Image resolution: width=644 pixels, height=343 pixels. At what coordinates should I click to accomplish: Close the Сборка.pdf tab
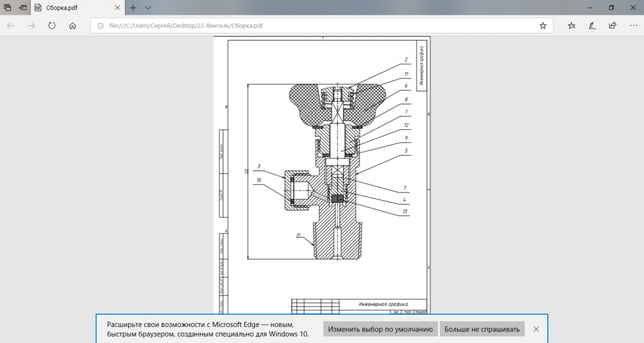click(x=117, y=8)
